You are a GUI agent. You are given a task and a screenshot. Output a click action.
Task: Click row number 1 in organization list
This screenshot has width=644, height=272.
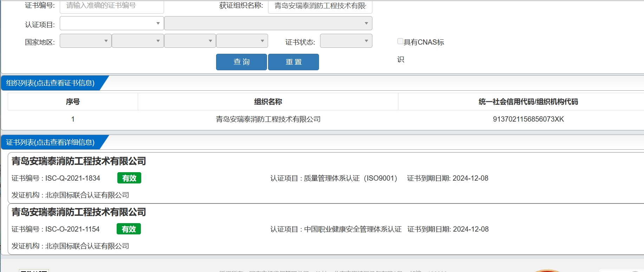(73, 119)
